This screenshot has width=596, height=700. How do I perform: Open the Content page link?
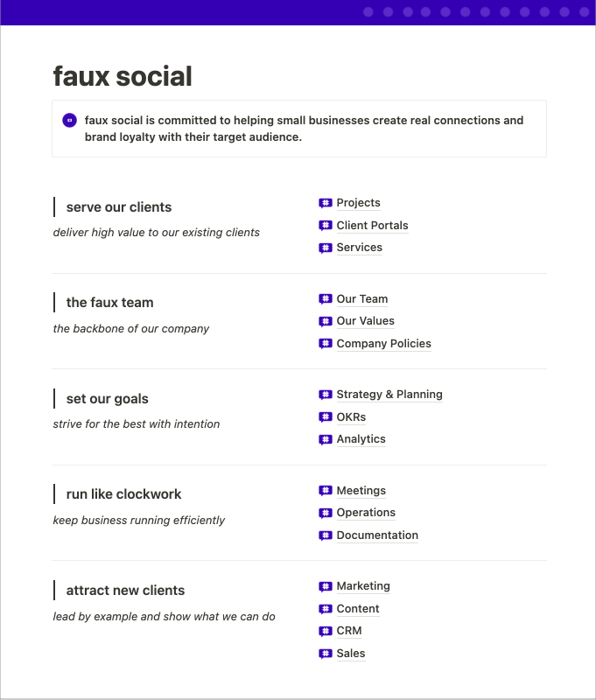(358, 608)
